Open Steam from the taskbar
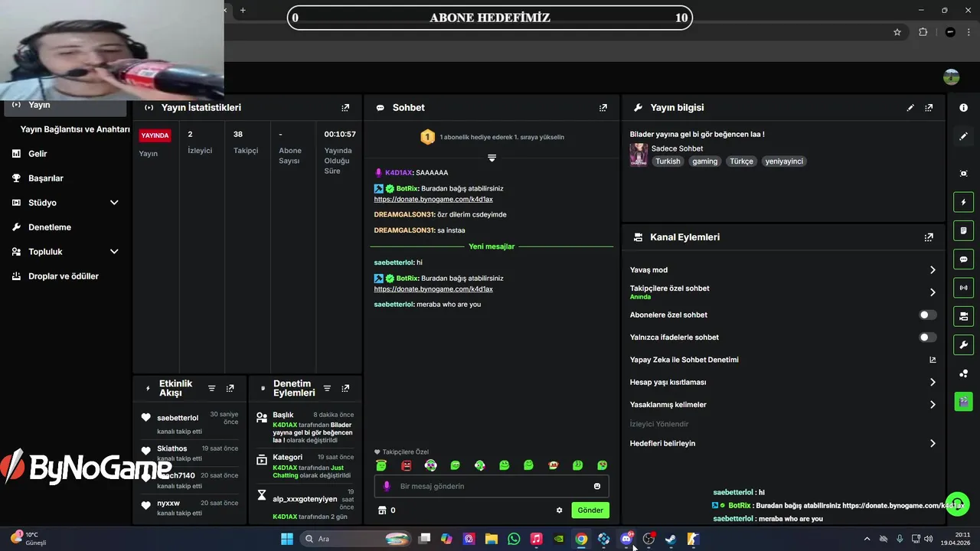Image resolution: width=980 pixels, height=551 pixels. [671, 539]
